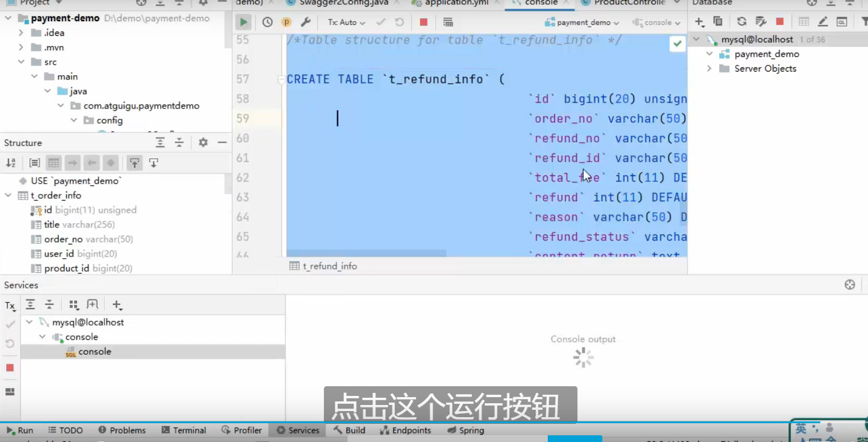Collapse the mysql@localhost node in Database panel

696,39
